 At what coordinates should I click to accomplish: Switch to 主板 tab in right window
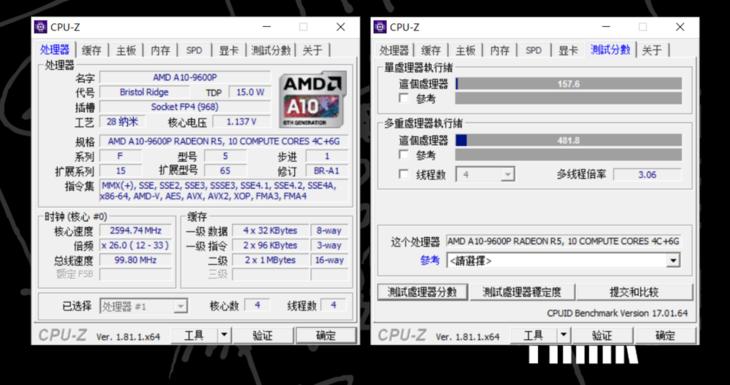(466, 50)
